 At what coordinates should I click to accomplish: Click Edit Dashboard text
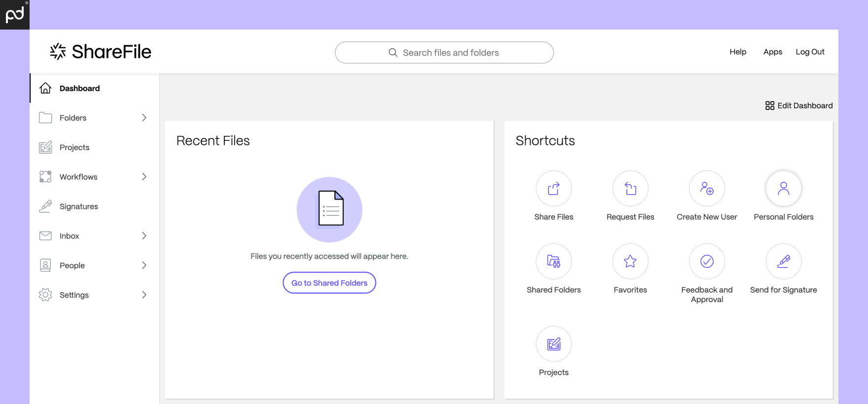click(x=805, y=105)
